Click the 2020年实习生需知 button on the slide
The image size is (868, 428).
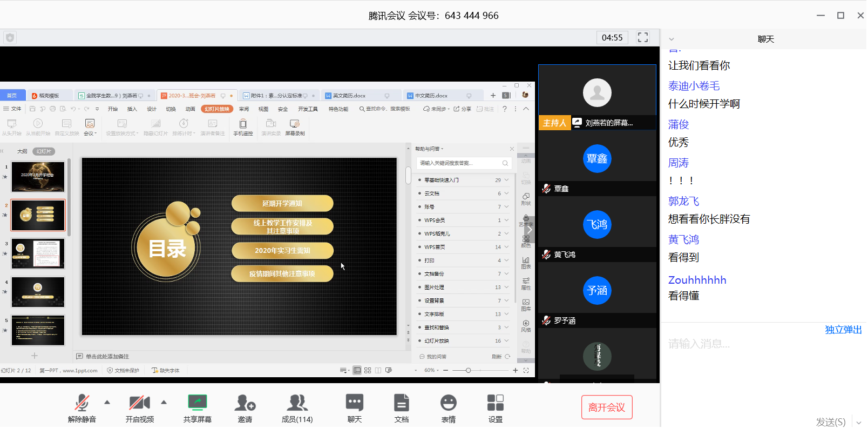[282, 250]
